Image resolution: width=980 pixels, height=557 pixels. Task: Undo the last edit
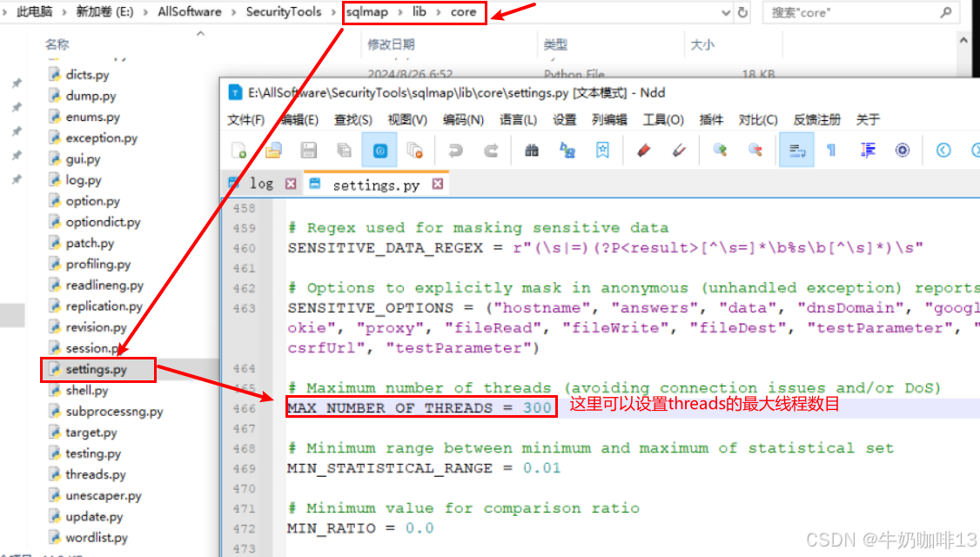coord(456,151)
